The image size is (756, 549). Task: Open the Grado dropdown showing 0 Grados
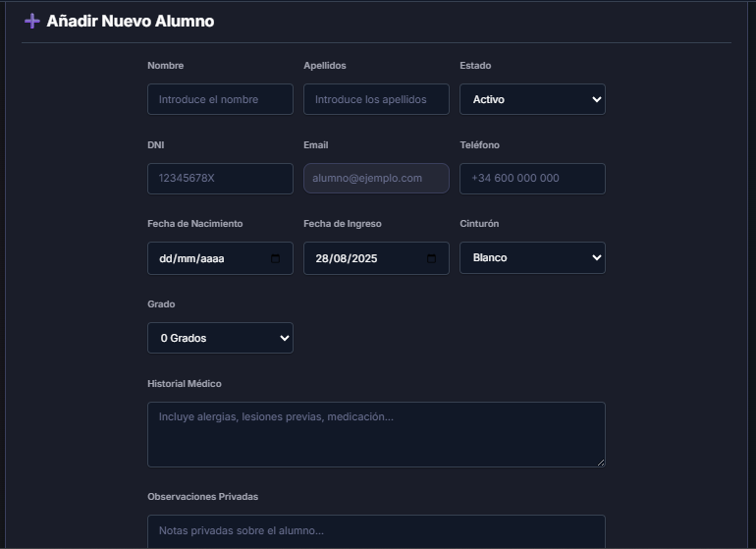[x=220, y=338]
